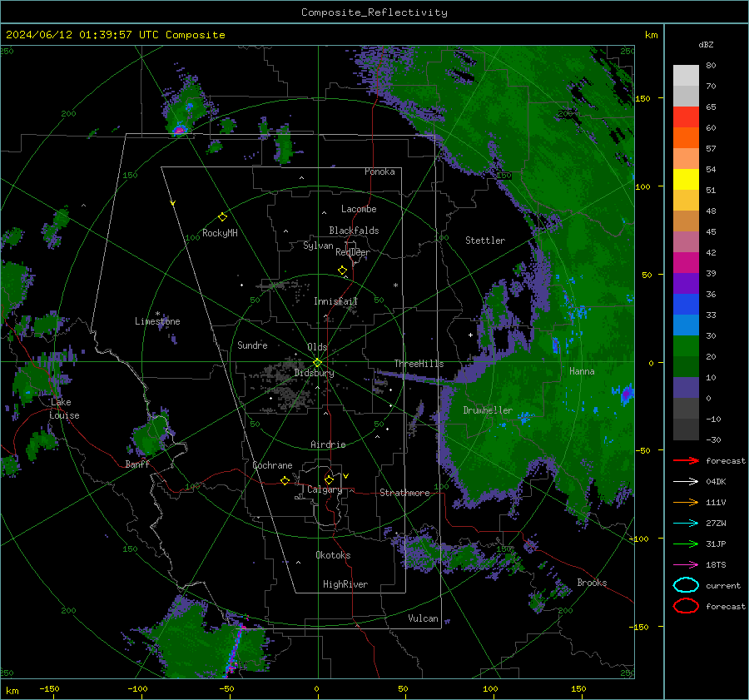Screen dimensions: 749x700
Task: Click the red forecast ellipse icon
Action: pyautogui.click(x=686, y=606)
